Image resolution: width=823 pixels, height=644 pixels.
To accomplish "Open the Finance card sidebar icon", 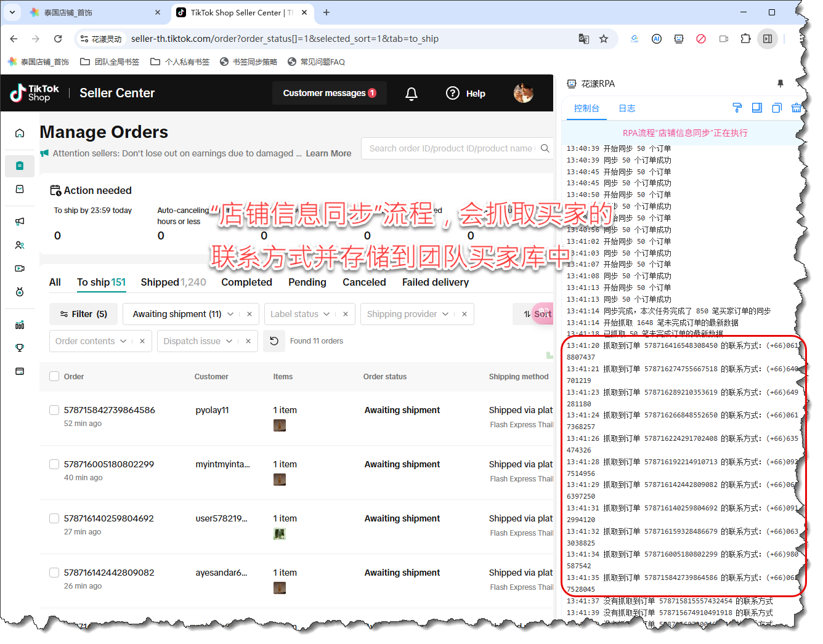I will point(20,371).
